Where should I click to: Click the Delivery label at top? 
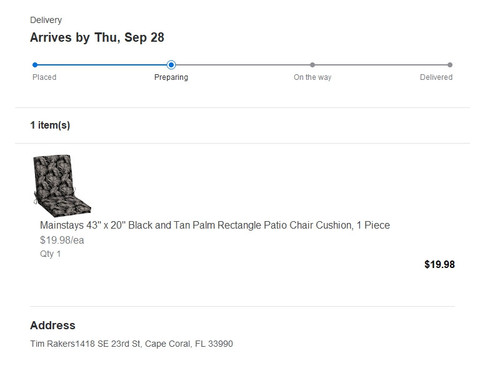(x=46, y=20)
